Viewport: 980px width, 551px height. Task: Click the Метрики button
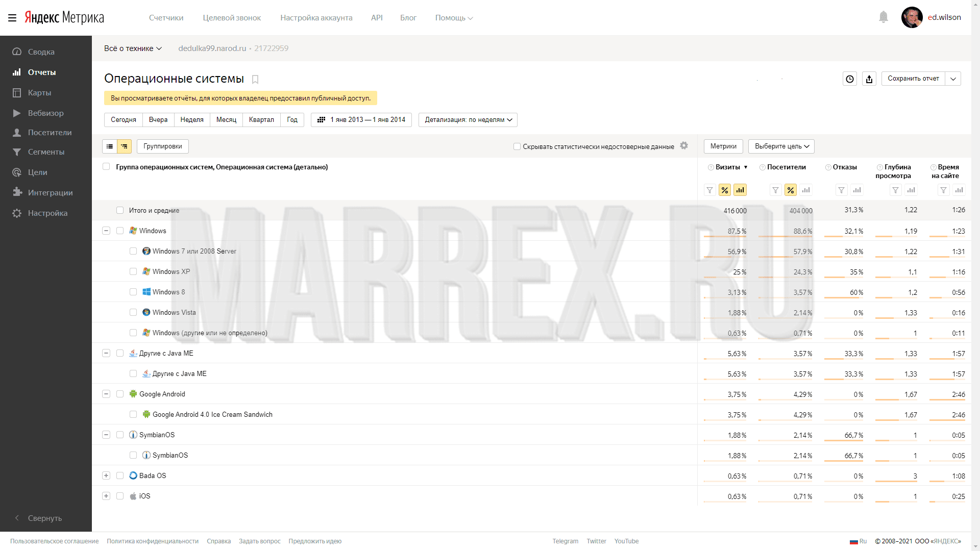click(x=723, y=146)
